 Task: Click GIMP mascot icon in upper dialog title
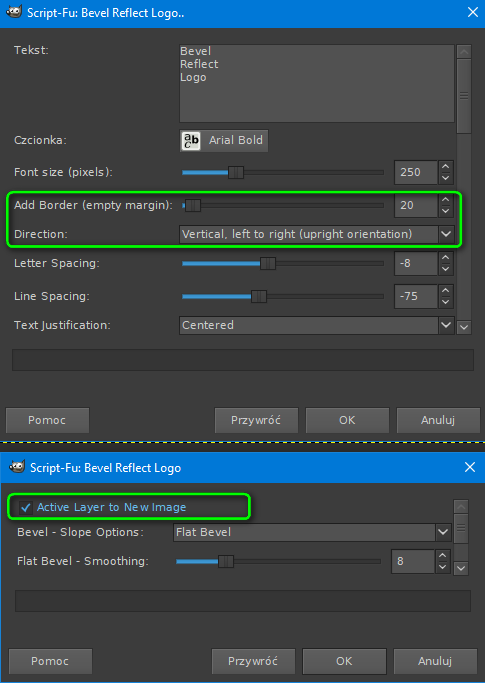tap(14, 12)
